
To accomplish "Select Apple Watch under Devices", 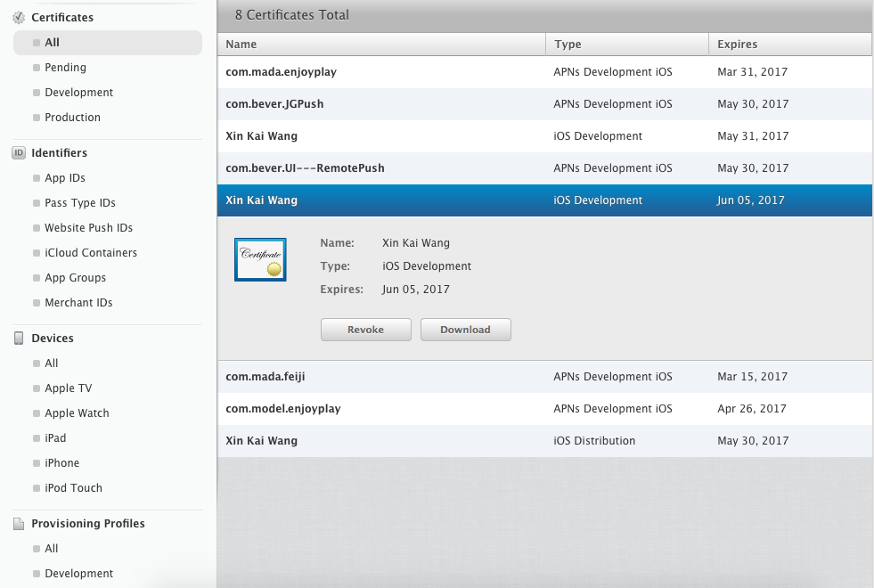I will pyautogui.click(x=77, y=413).
